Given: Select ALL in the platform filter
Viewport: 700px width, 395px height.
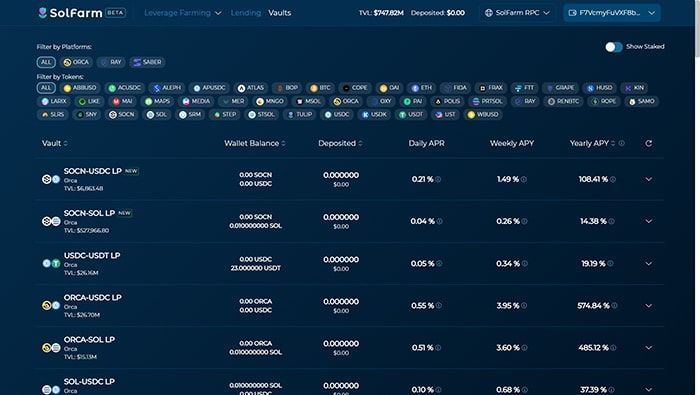Looking at the screenshot, I should (46, 62).
